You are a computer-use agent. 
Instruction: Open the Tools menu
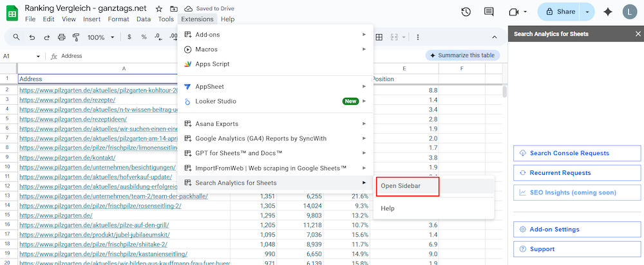(166, 19)
